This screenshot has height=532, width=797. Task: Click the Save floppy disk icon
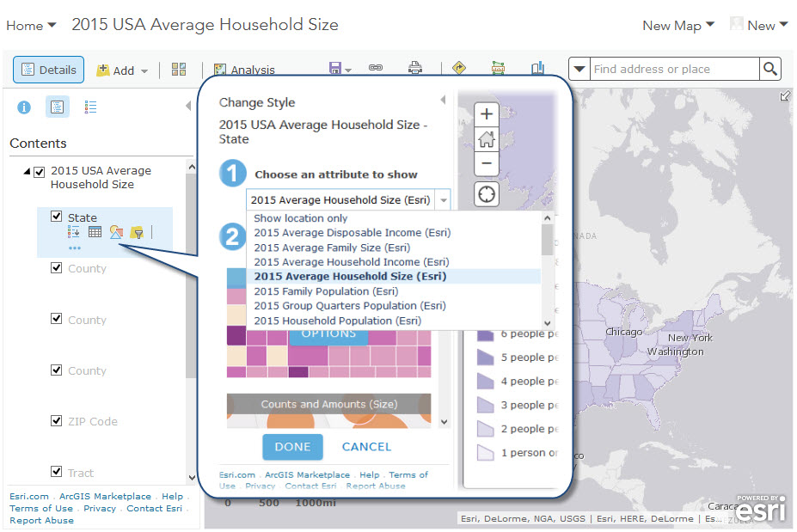pos(335,68)
